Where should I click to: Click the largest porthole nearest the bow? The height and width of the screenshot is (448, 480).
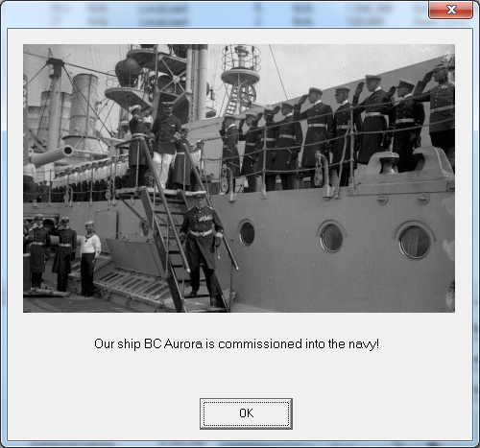click(415, 242)
